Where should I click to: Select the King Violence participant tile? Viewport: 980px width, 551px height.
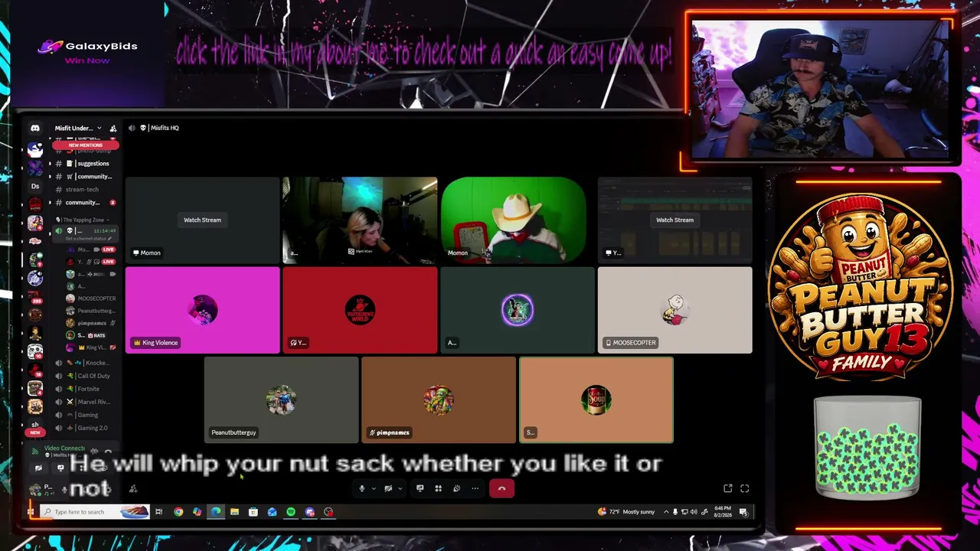[202, 310]
